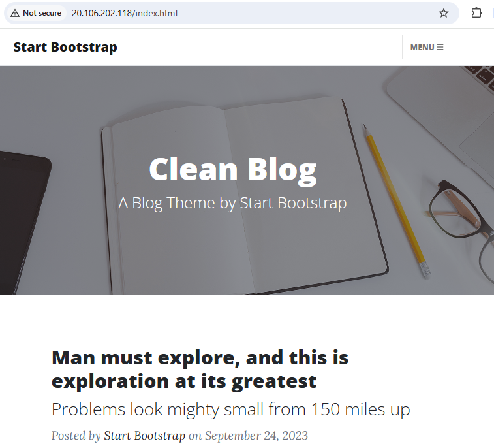Screen dimensions: 494x448
Task: Click 'A Blog Theme by Start Bootstrap' subheading
Action: 232,202
